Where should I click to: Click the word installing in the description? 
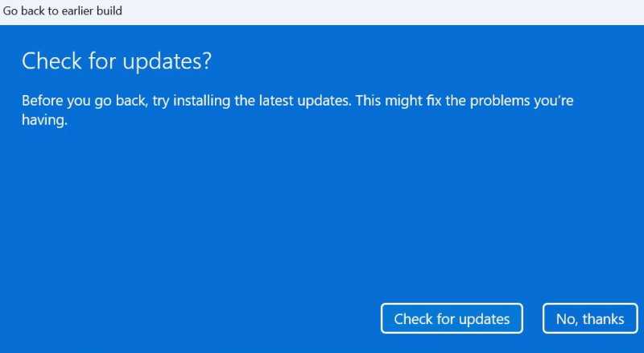click(202, 101)
